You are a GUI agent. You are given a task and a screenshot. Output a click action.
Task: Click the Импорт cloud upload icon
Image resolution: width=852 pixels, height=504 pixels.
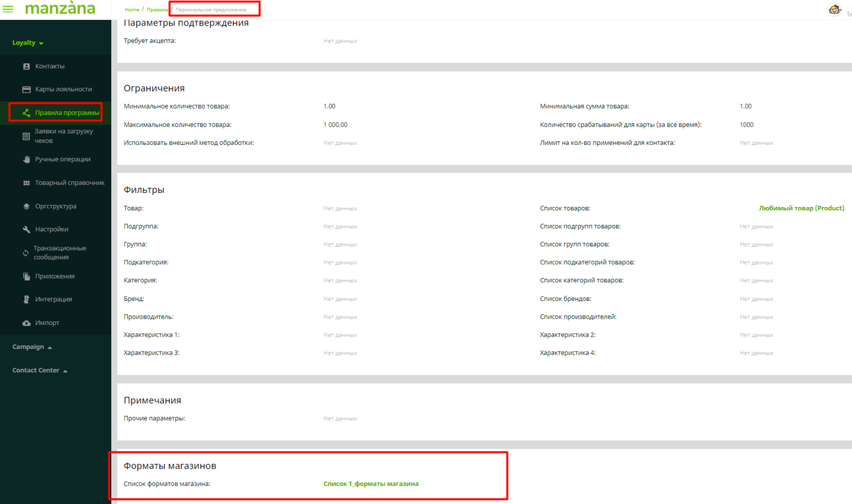[x=26, y=323]
